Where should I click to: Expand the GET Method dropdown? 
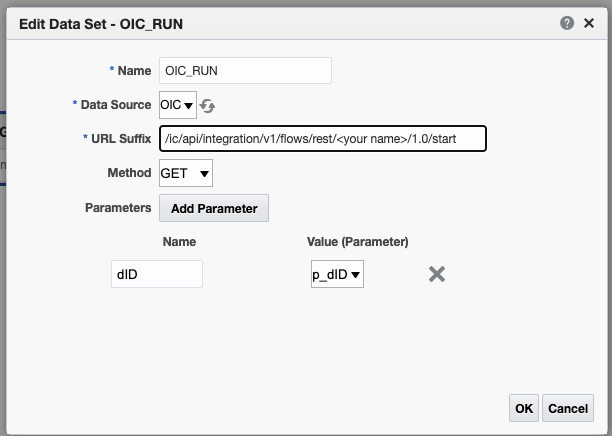point(186,173)
